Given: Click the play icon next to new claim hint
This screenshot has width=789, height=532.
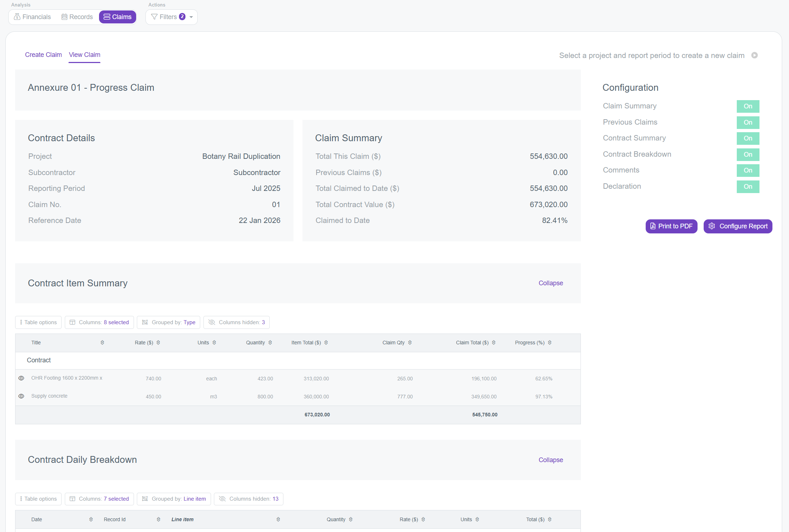Looking at the screenshot, I should [x=754, y=55].
